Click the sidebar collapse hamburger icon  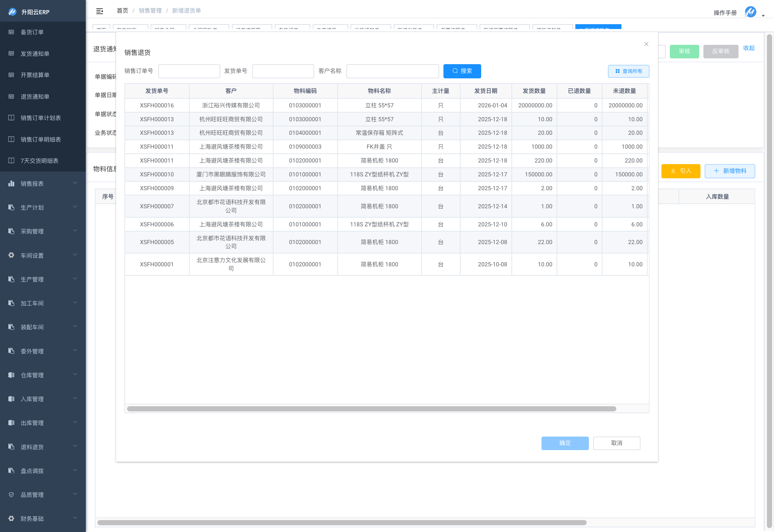point(99,11)
